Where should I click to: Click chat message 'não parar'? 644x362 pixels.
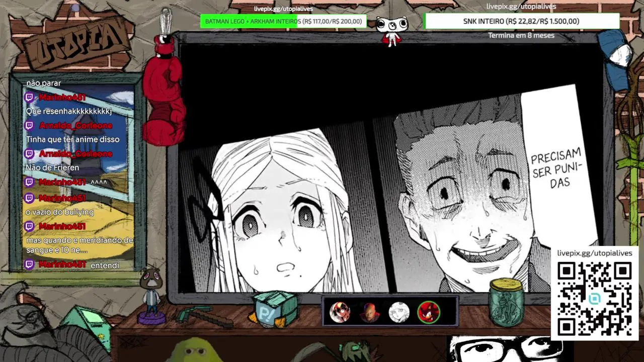click(x=44, y=83)
